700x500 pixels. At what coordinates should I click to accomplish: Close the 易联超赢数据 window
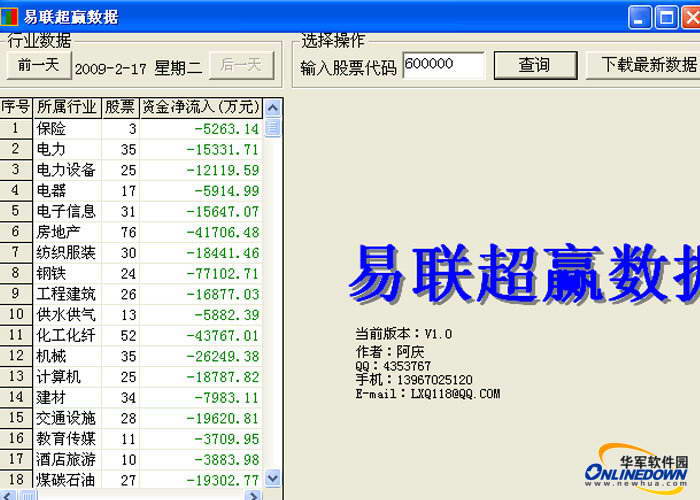click(x=691, y=17)
